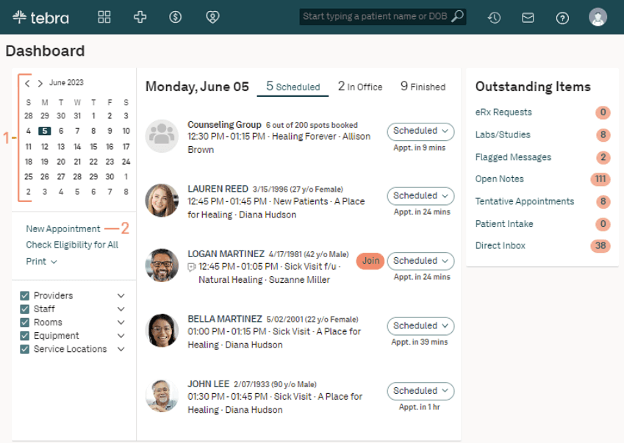
Task: Go to previous month in calendar
Action: coord(28,83)
